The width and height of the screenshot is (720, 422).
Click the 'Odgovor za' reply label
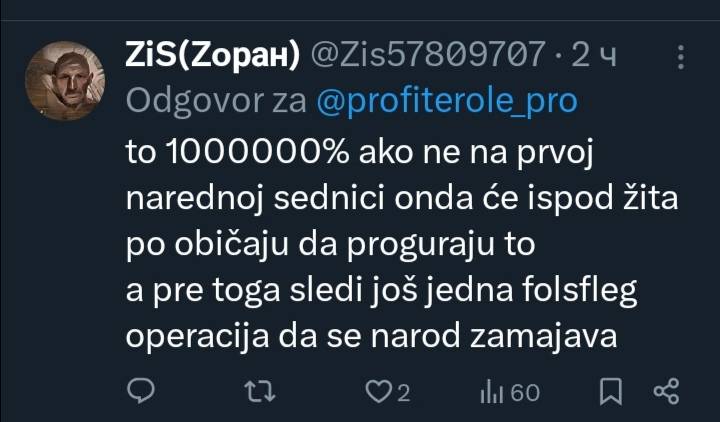pos(216,101)
